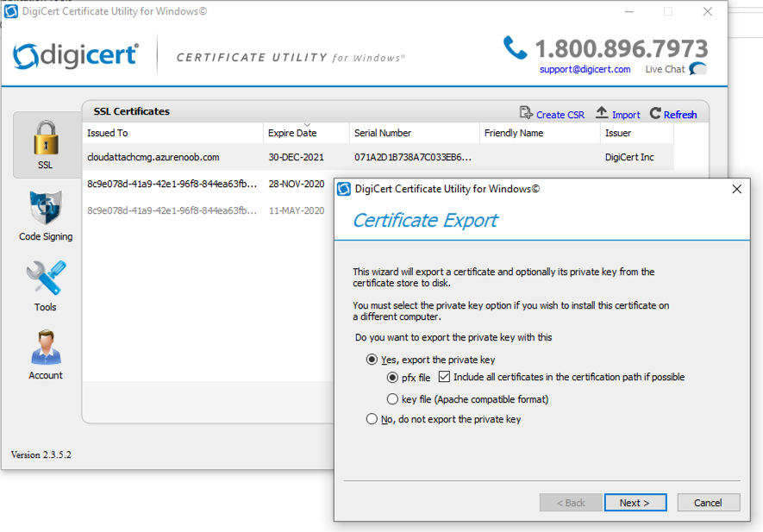This screenshot has height=532, width=763.
Task: Click the Refresh link text
Action: [679, 115]
